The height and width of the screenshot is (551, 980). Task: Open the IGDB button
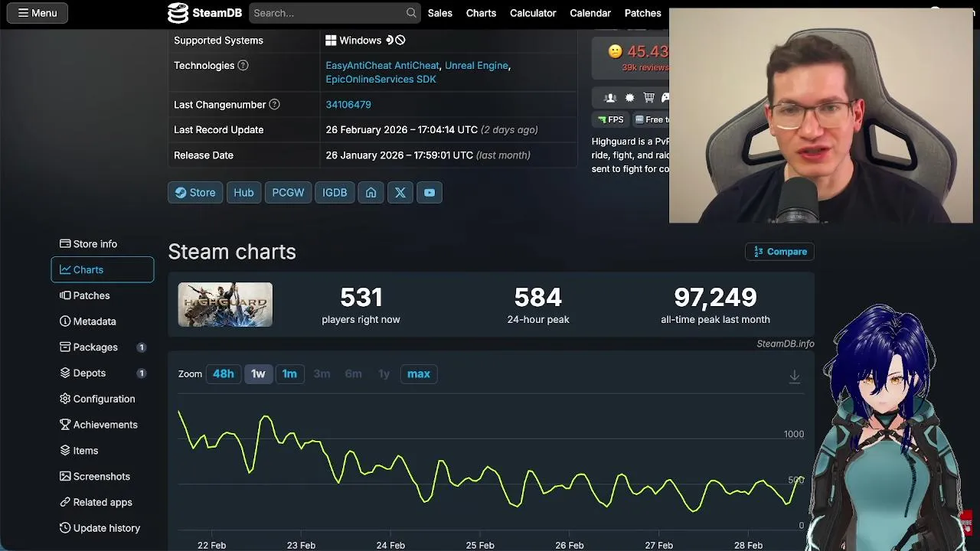point(335,193)
